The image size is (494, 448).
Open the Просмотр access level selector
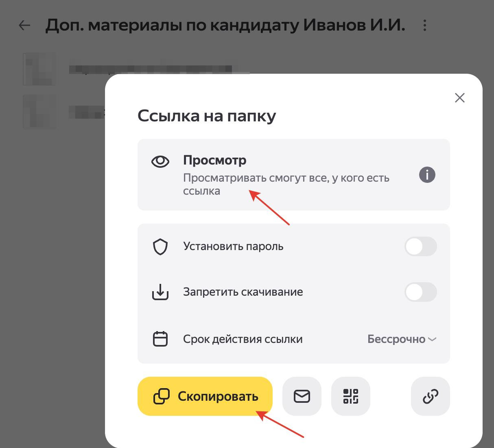pyautogui.click(x=294, y=175)
